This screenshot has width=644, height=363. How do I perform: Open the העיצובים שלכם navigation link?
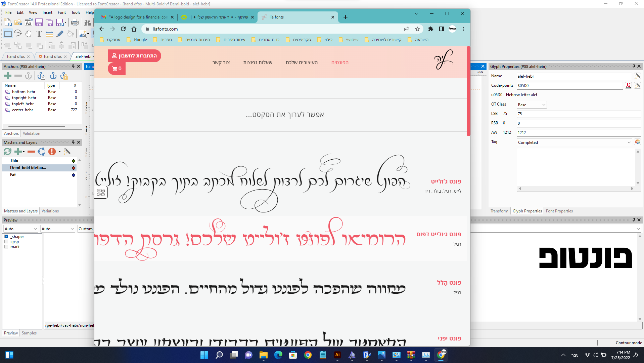tap(302, 63)
